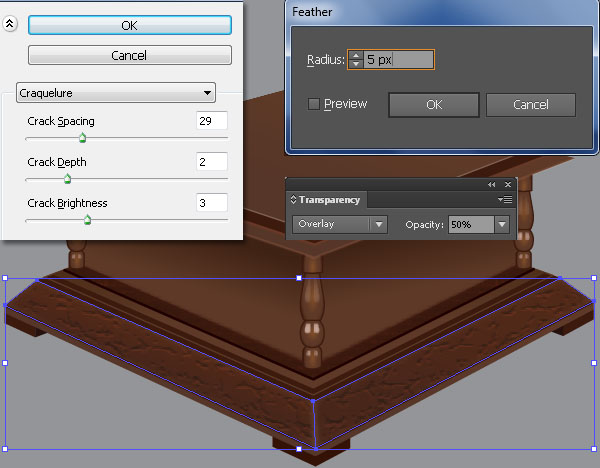Click OK in the Feather dialog

pos(434,104)
